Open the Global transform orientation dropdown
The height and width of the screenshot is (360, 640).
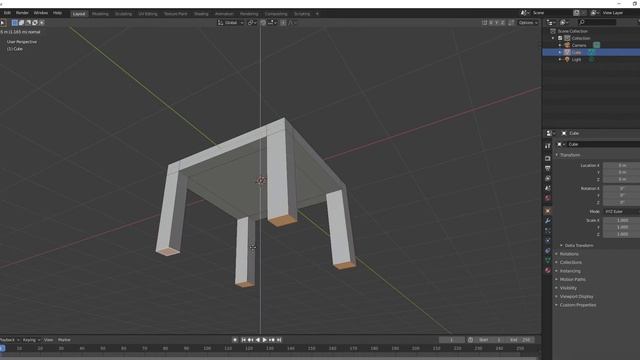click(231, 22)
